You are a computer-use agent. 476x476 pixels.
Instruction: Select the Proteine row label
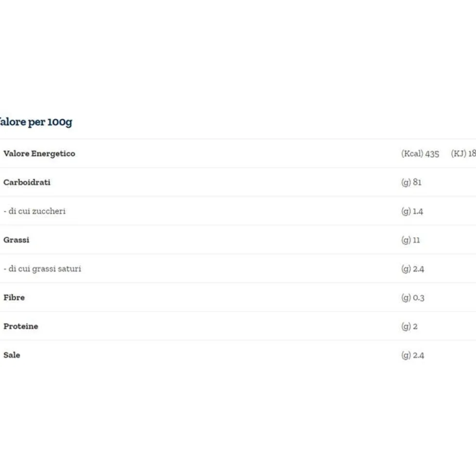pyautogui.click(x=20, y=326)
